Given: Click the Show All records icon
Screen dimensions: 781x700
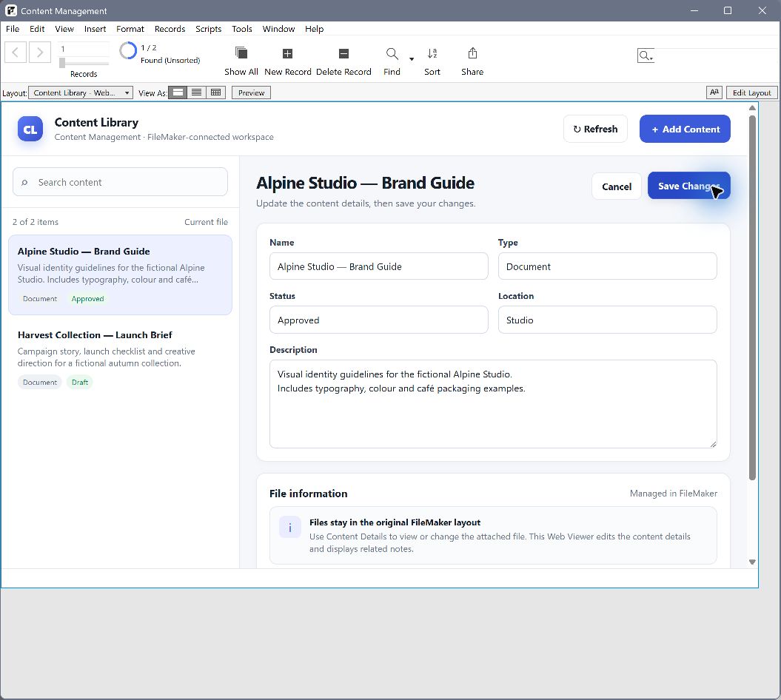Looking at the screenshot, I should tap(241, 53).
